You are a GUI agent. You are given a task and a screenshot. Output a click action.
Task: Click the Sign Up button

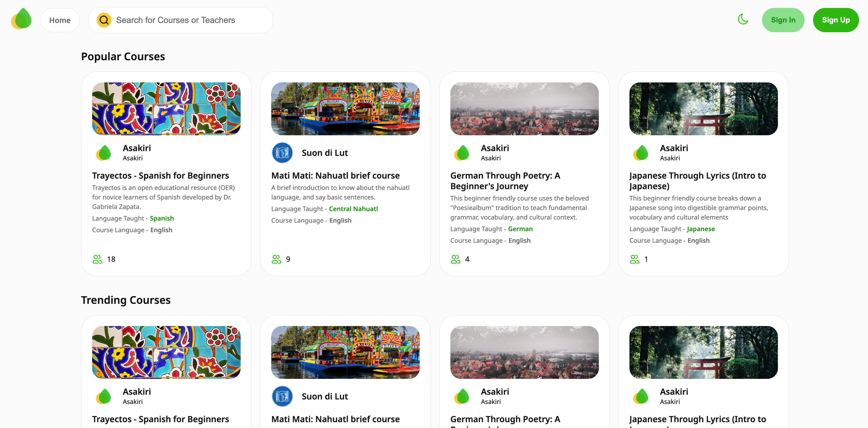[x=836, y=20]
